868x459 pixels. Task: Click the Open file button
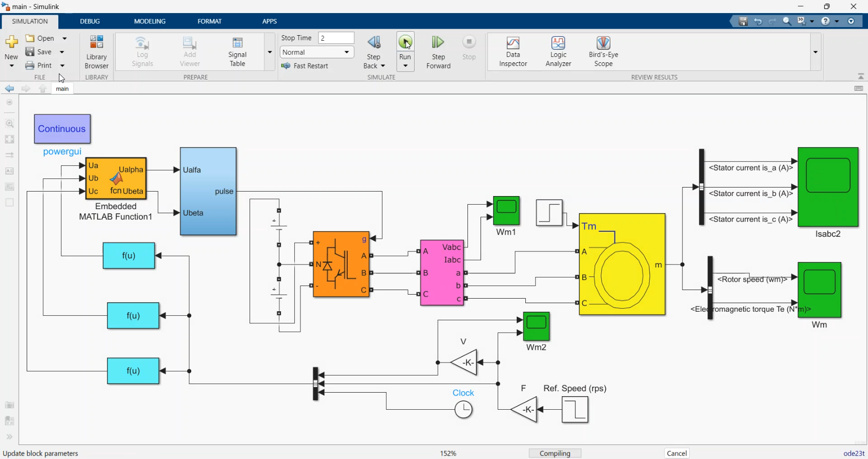click(40, 38)
